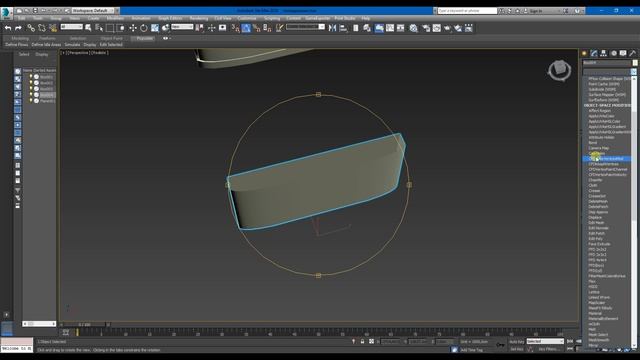Viewport: 640px width, 360px height.
Task: Open the Edit menu
Action: (x=21, y=18)
